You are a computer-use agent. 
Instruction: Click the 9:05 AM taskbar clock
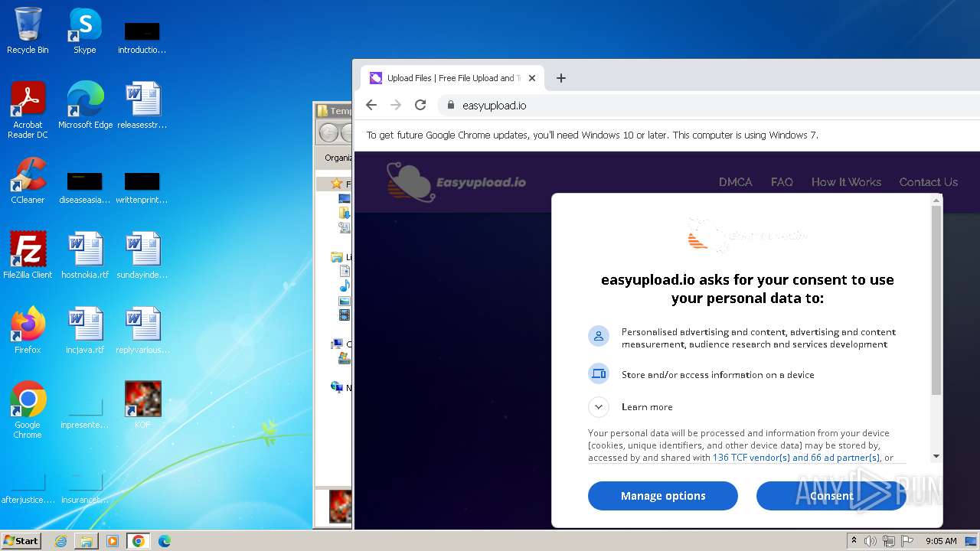point(941,541)
